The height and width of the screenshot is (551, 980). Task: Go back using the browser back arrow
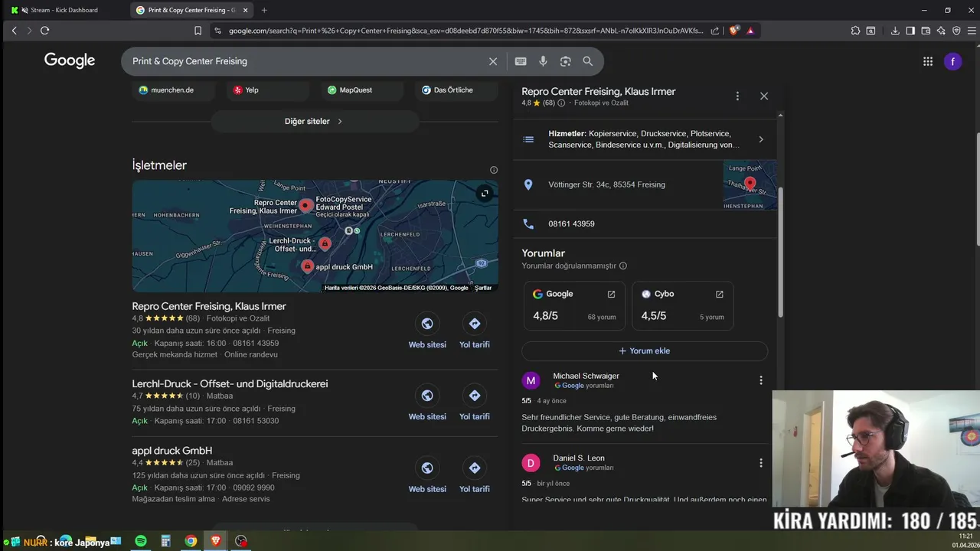click(x=14, y=31)
